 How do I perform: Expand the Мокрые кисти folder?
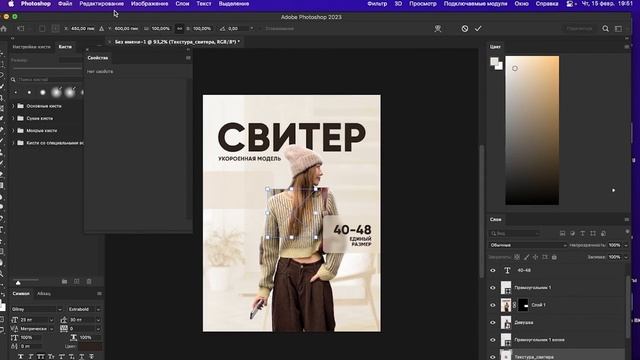click(x=13, y=131)
